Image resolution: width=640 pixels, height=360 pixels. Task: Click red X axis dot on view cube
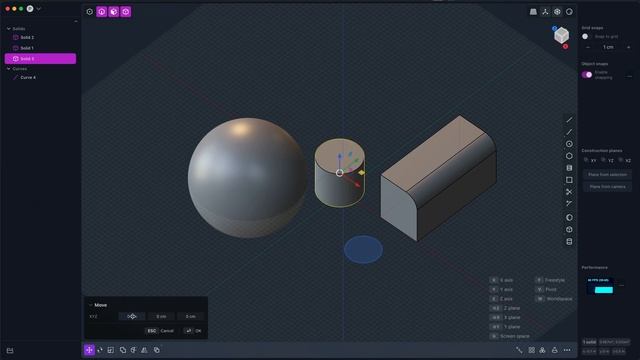coord(565,47)
